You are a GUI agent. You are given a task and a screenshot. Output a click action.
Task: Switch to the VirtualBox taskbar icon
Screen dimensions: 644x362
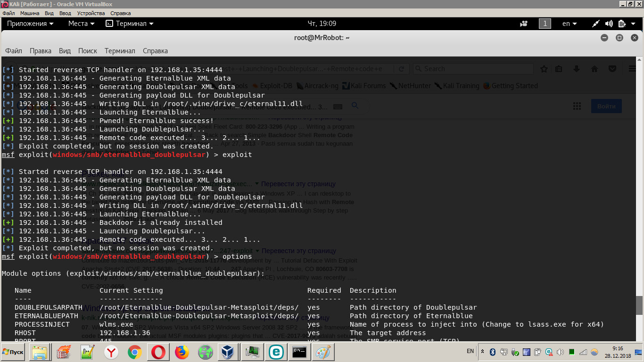click(229, 352)
